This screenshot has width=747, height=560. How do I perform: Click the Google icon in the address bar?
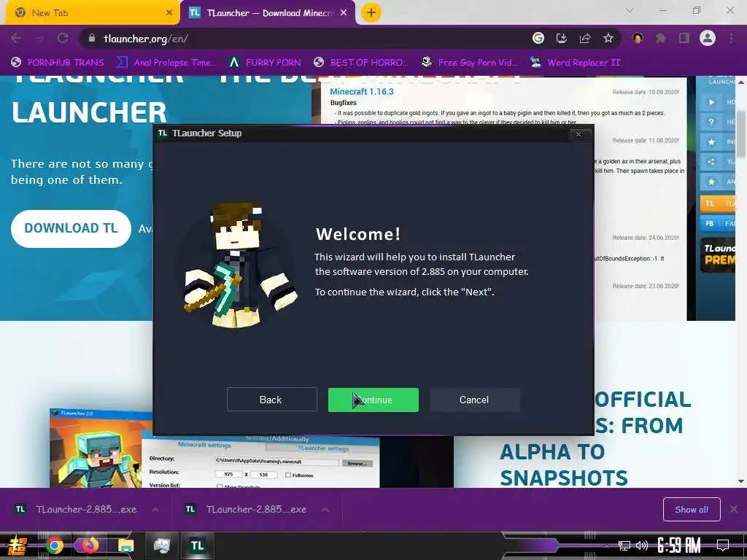(x=538, y=38)
